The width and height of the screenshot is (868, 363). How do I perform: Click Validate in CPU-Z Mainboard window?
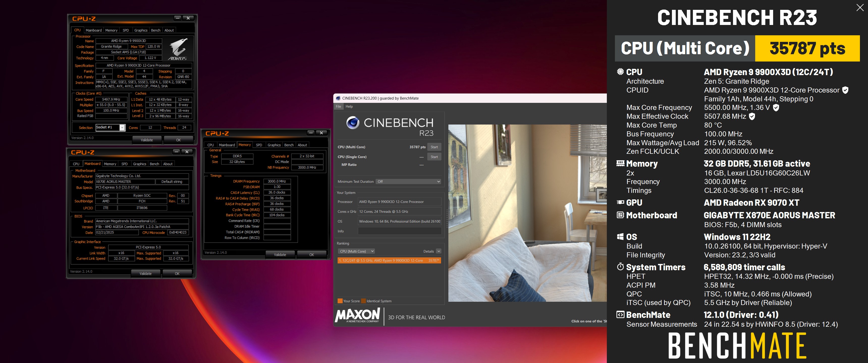point(146,274)
